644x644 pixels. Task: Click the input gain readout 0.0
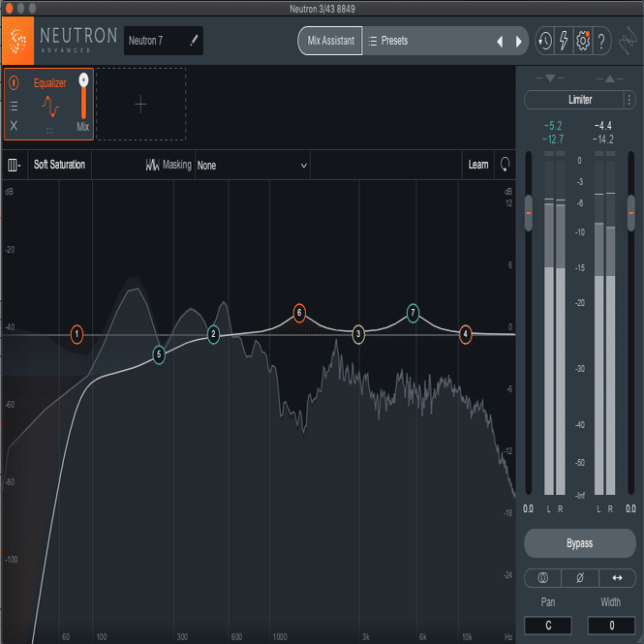tap(528, 508)
